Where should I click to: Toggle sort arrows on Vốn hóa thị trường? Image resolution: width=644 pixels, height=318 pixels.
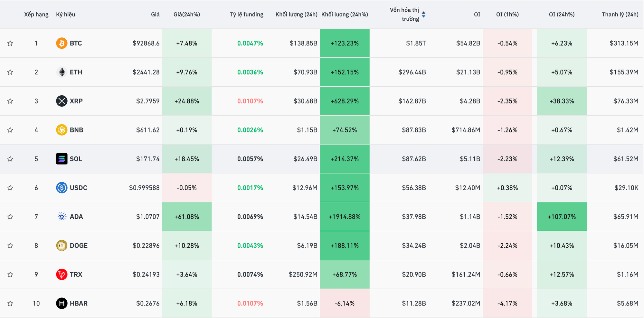click(423, 14)
